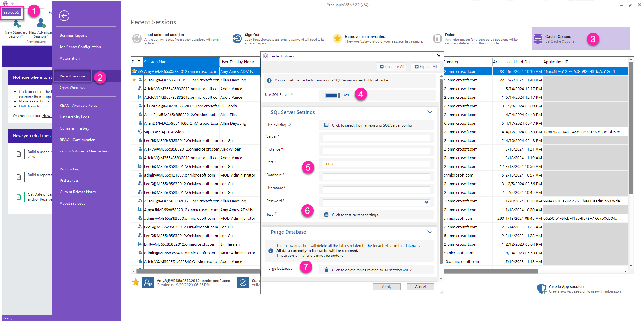
Task: Close the Cache Options dialog
Action: (439, 56)
